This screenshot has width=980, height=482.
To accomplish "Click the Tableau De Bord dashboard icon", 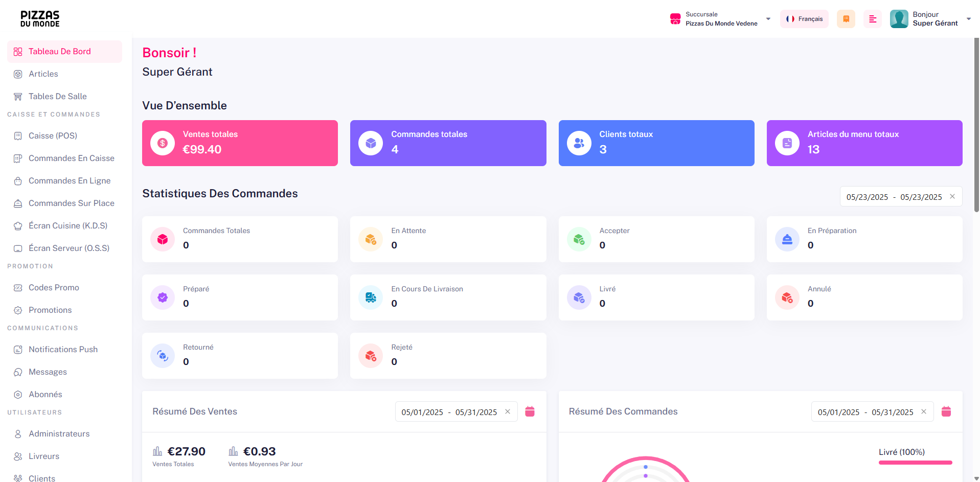I will (18, 52).
